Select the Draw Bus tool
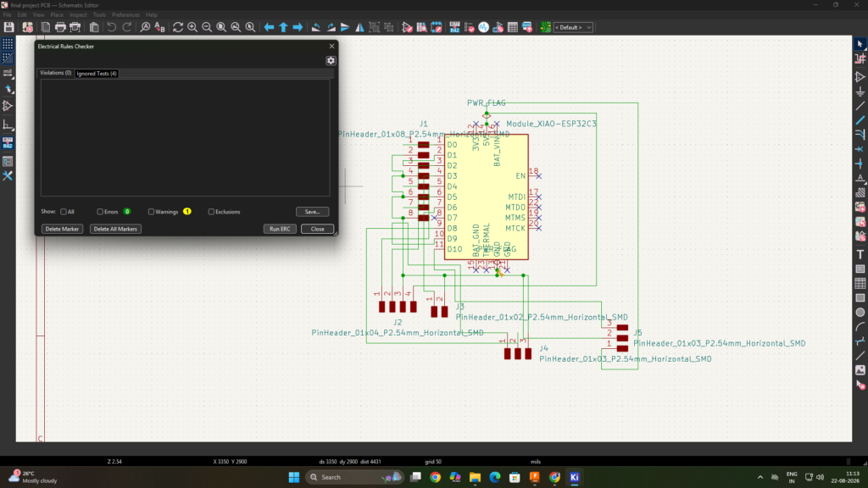868x488 pixels. pos(860,120)
